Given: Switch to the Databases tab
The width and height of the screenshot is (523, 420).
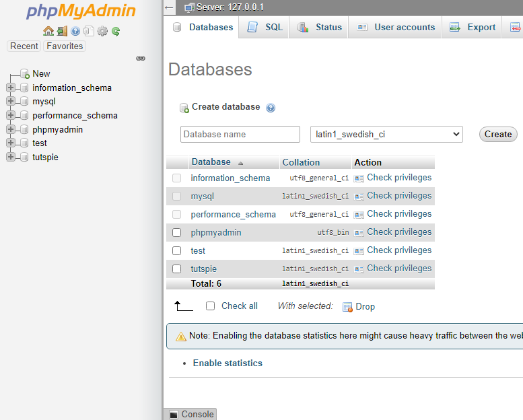Looking at the screenshot, I should [x=202, y=28].
